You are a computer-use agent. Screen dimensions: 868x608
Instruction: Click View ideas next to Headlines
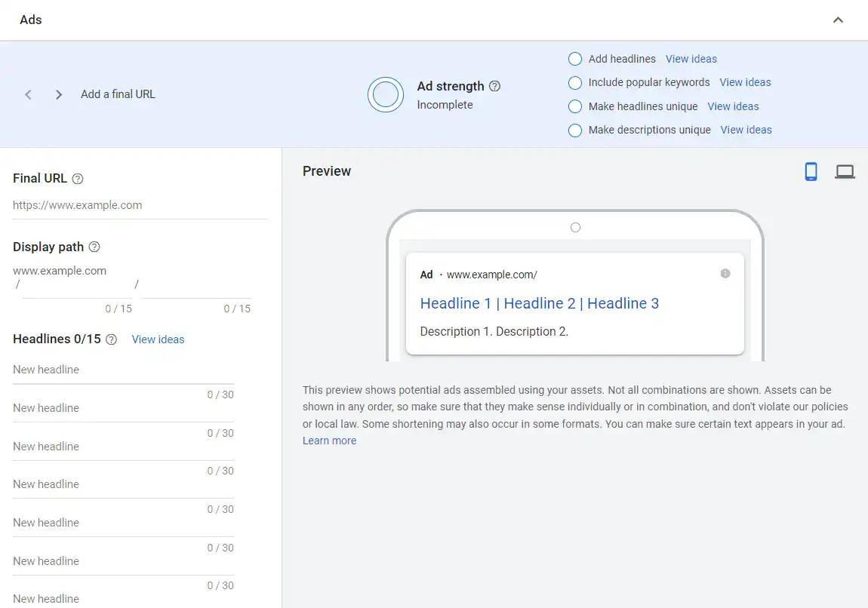[x=158, y=339]
